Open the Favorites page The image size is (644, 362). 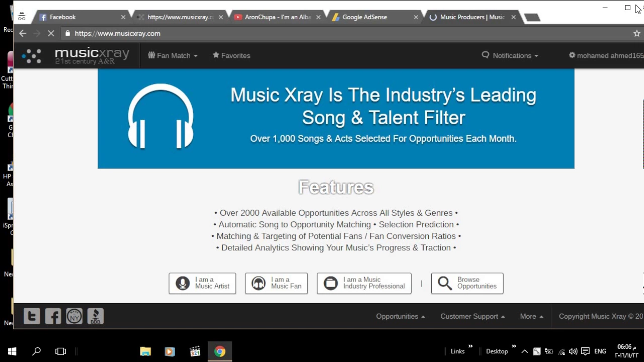[x=231, y=55]
